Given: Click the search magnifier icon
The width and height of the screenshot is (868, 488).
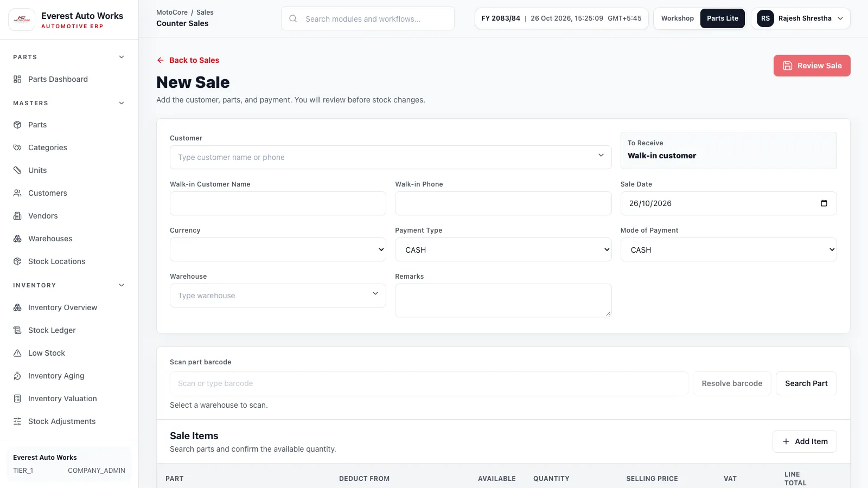Looking at the screenshot, I should coord(293,18).
